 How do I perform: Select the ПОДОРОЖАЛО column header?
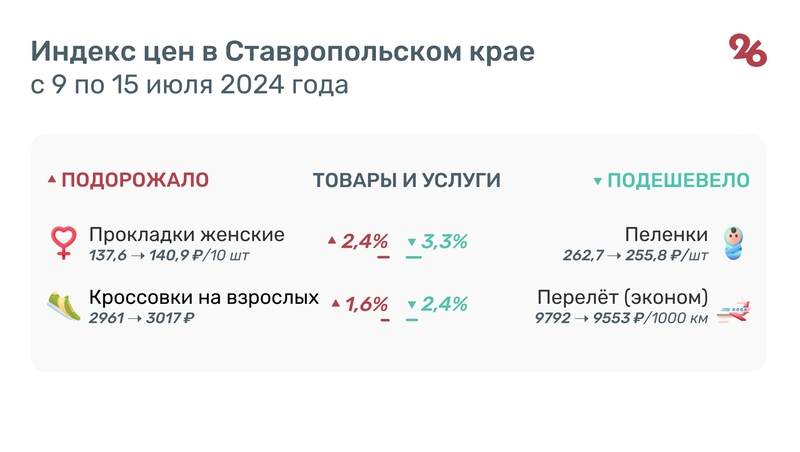coord(135,181)
